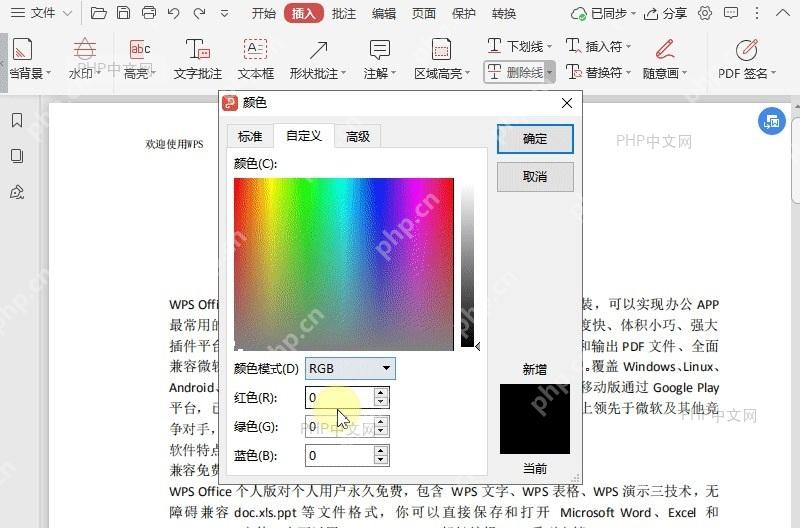Image resolution: width=800 pixels, height=528 pixels.
Task: Click the open folder icon
Action: (x=98, y=13)
